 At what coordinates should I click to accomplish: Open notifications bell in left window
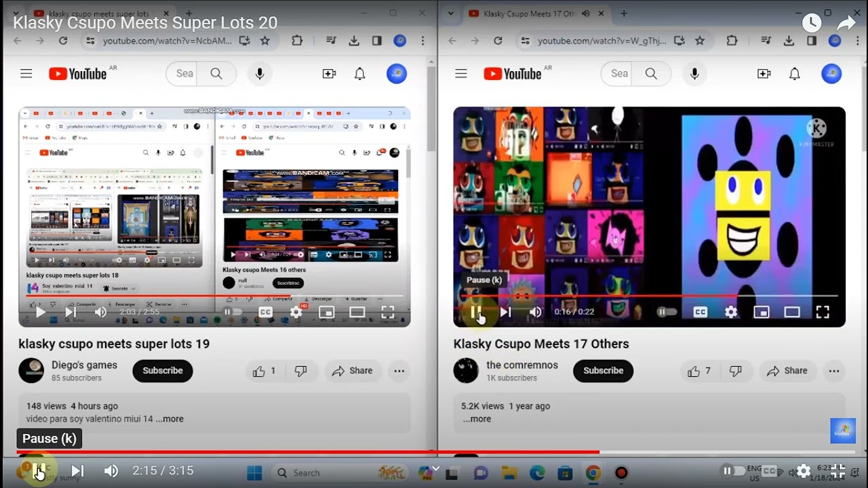(360, 74)
